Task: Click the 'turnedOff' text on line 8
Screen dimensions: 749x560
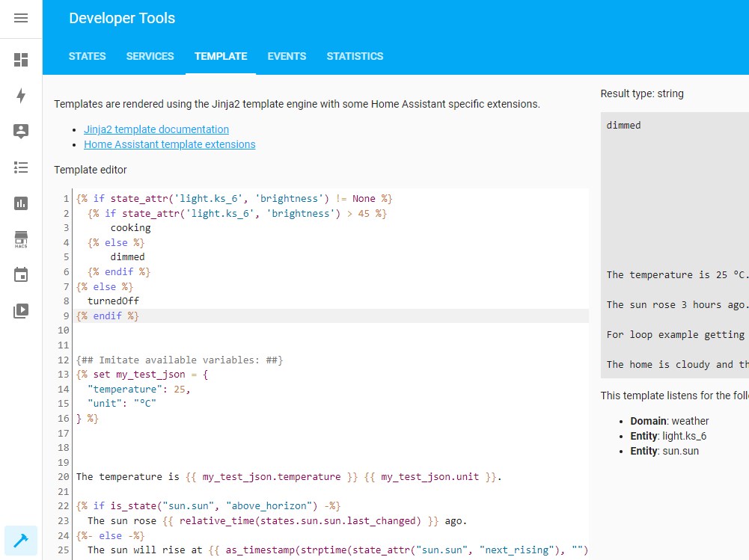Action: click(113, 301)
